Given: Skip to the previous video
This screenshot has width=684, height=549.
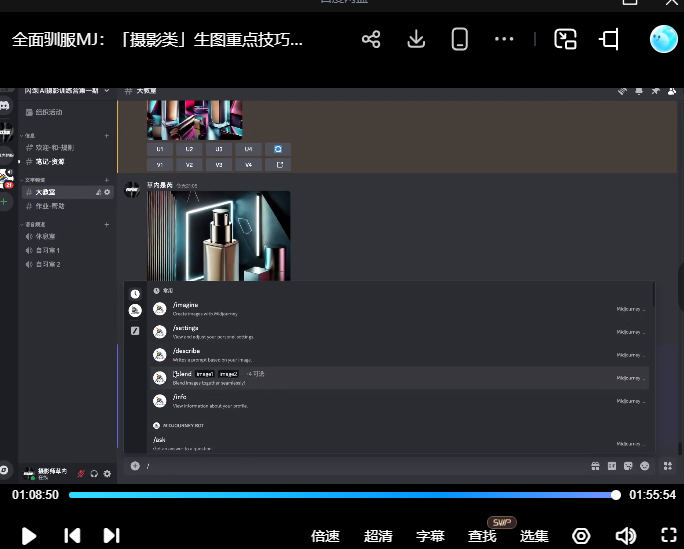Looking at the screenshot, I should click(x=72, y=536).
